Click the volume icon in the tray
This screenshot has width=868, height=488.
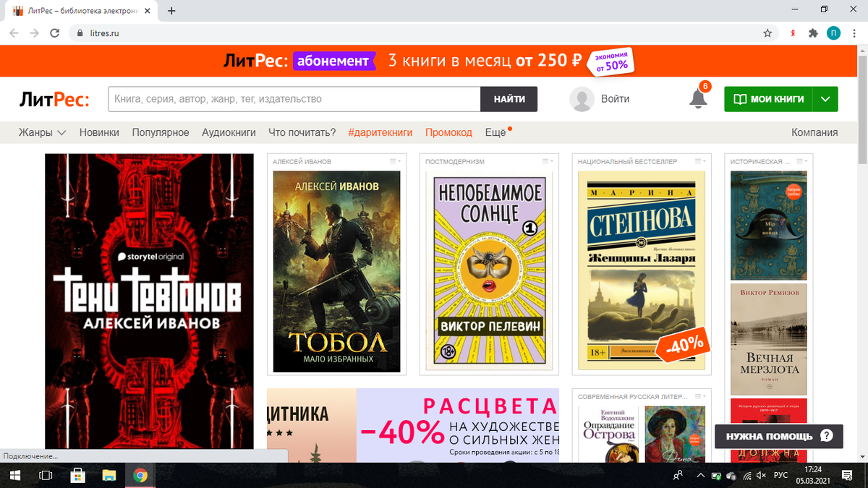762,476
